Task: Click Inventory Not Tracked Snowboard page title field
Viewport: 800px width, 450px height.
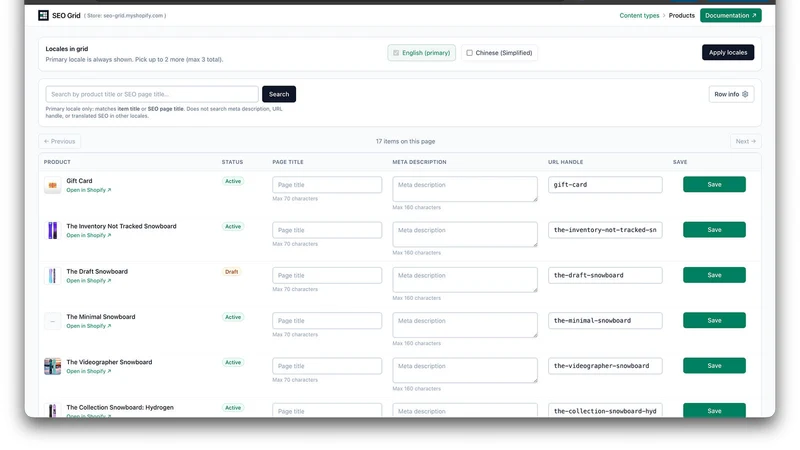Action: pos(327,230)
